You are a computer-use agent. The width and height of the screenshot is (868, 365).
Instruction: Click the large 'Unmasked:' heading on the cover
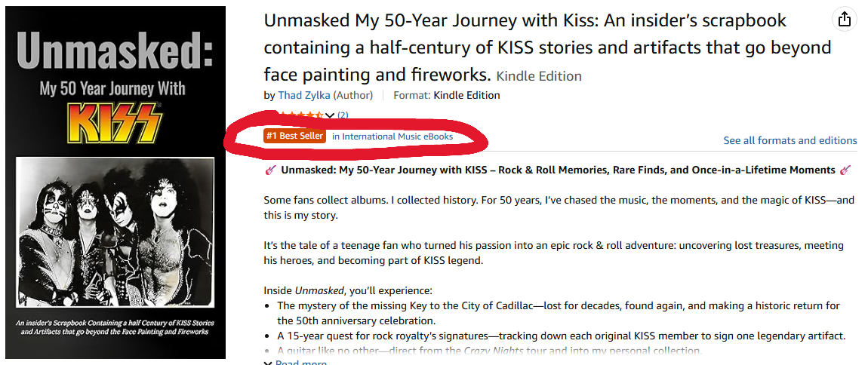(x=115, y=51)
